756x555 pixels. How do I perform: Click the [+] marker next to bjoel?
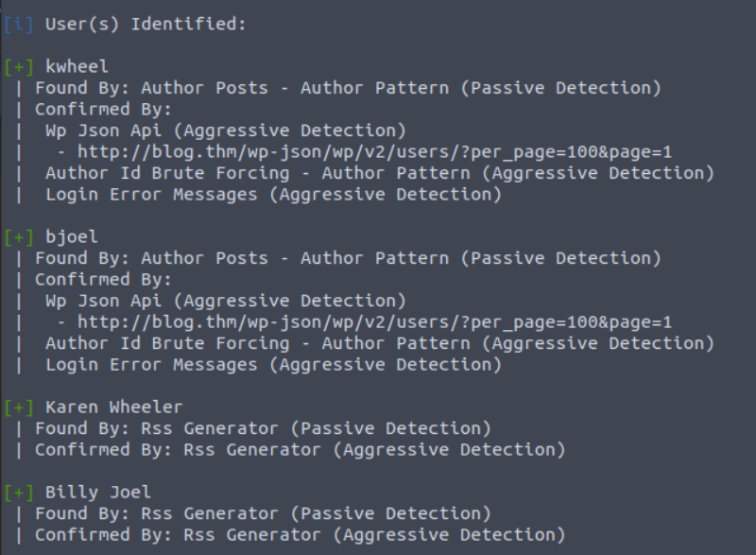click(x=19, y=236)
